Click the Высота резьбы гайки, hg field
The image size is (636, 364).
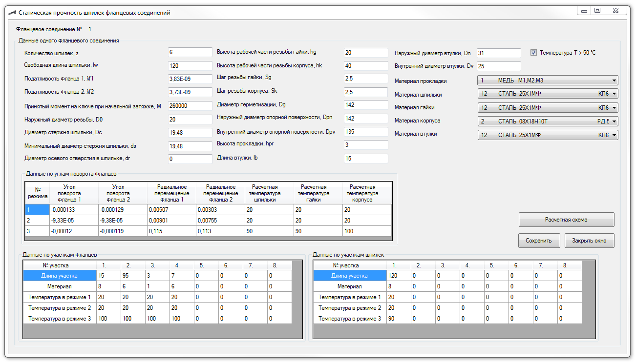[x=366, y=53]
